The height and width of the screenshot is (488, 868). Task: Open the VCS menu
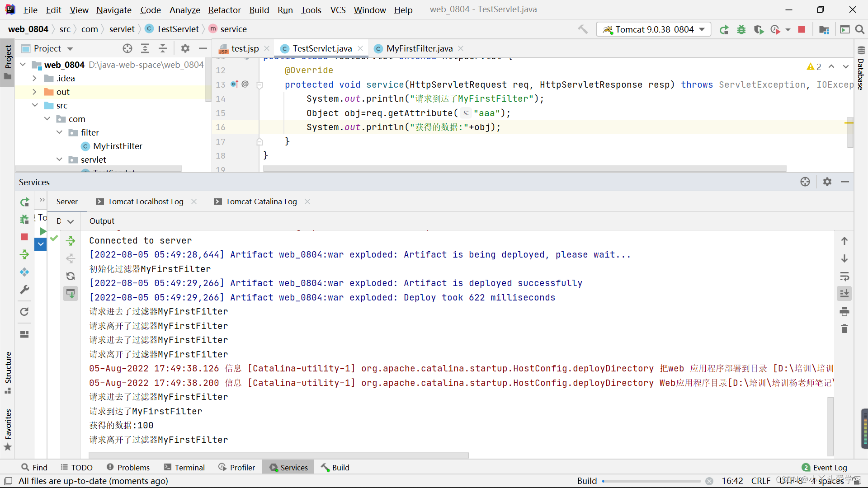pos(338,9)
